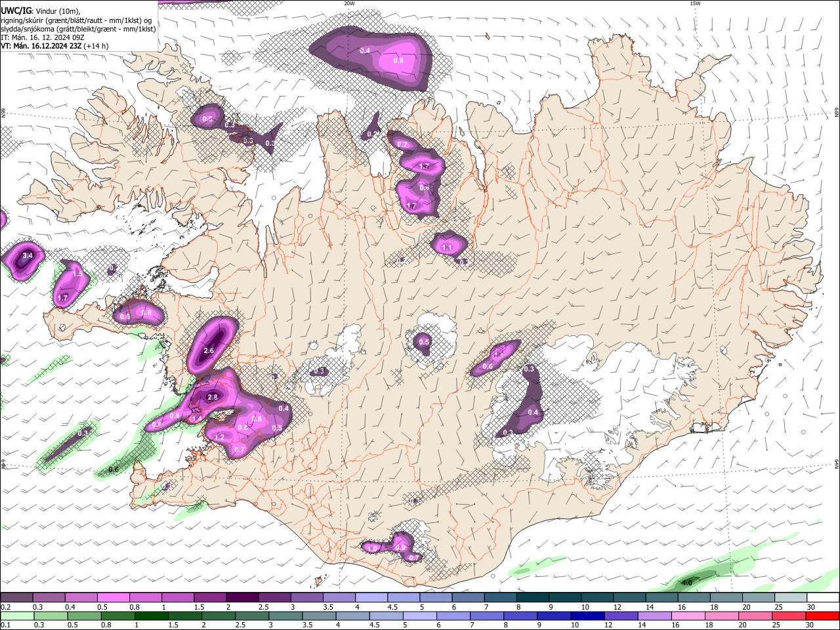Click the 2.6 precipitation value

209,351
